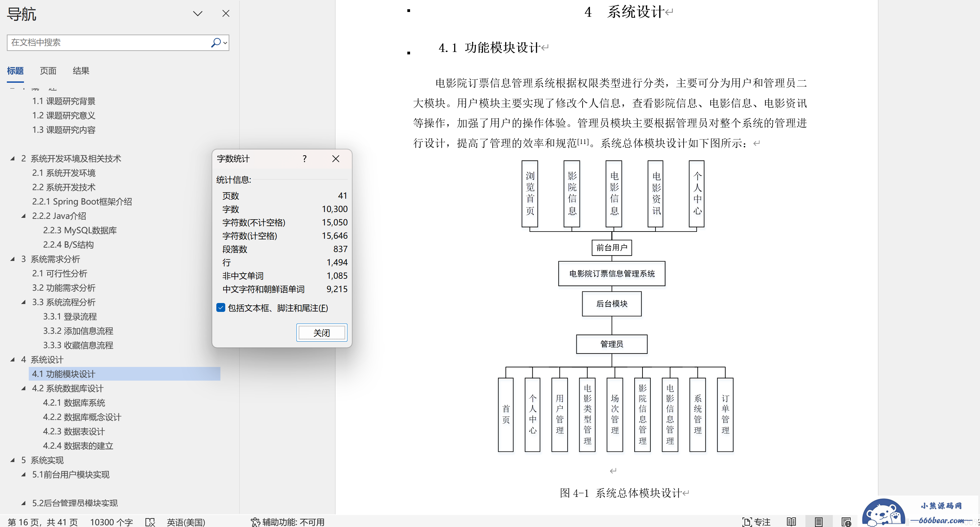Screen dimensions: 980x527
Task: Close the 字数统计 dialog with X
Action: tap(335, 159)
